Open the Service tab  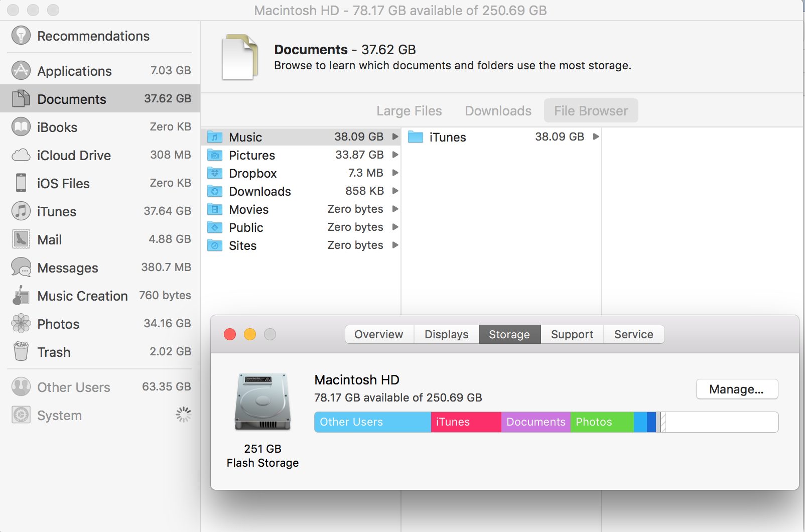pyautogui.click(x=634, y=334)
